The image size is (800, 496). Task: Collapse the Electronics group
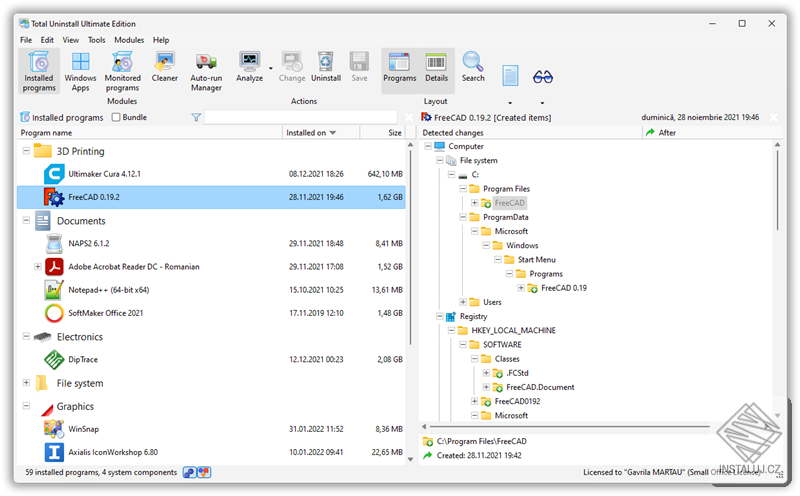point(26,336)
